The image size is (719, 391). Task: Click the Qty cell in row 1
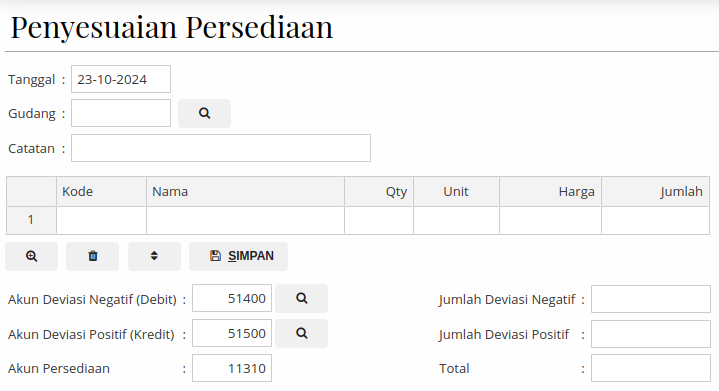click(x=379, y=220)
